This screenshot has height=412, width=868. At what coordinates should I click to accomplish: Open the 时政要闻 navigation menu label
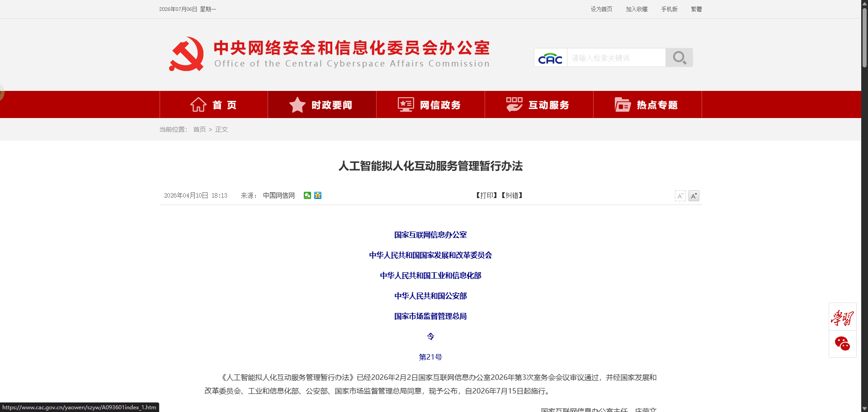tap(332, 105)
